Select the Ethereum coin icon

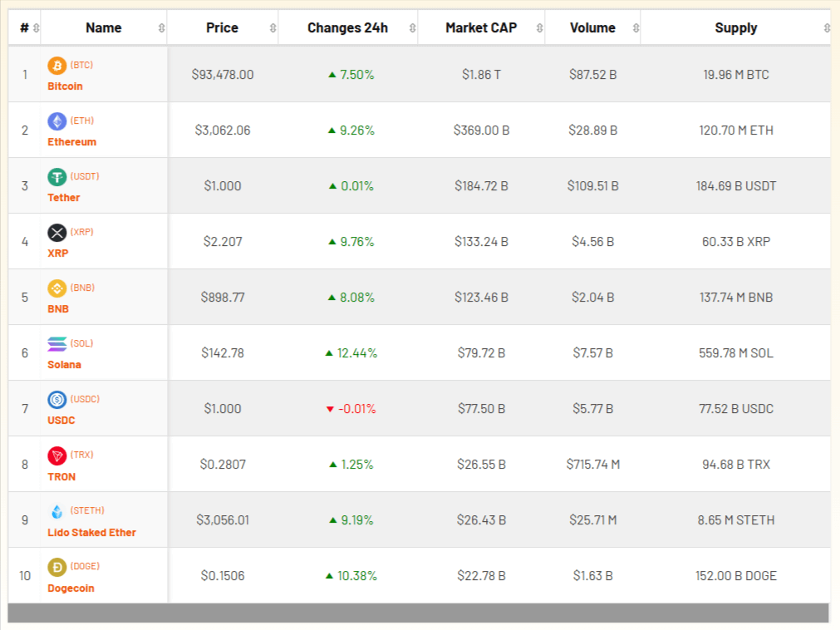coord(56,121)
